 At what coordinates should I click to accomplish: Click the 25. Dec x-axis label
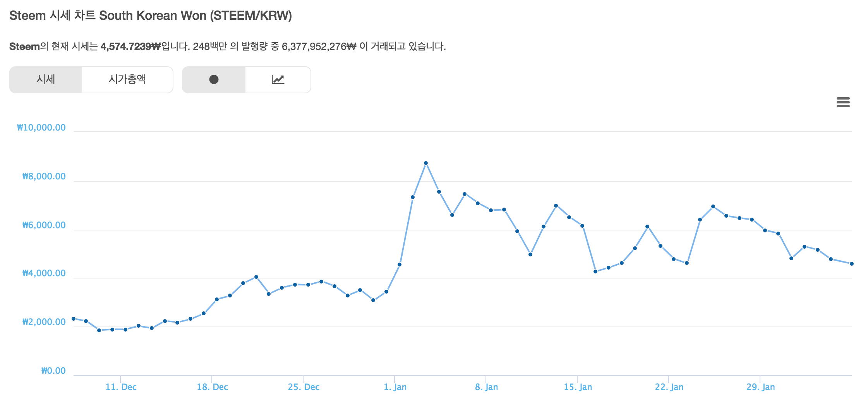tap(304, 387)
